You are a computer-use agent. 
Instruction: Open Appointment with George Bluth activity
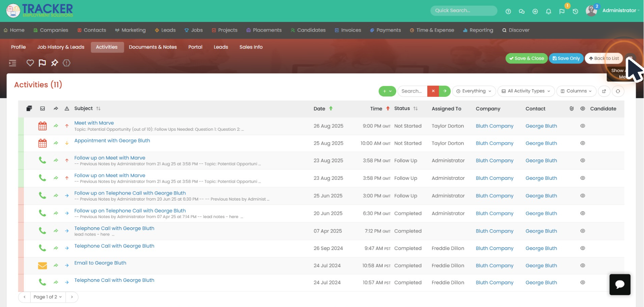[112, 141]
